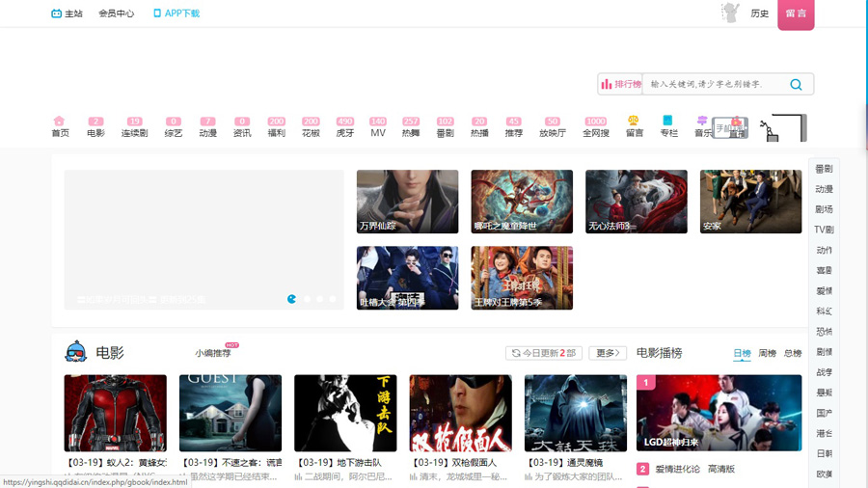Click the 主站 TV icon at top
The height and width of the screenshot is (488, 868).
coord(56,14)
